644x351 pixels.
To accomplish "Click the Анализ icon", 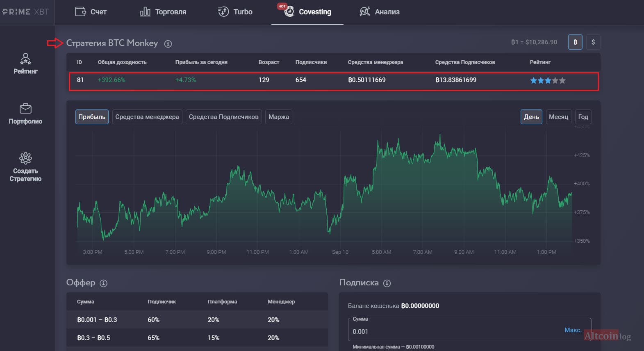I will (x=364, y=11).
